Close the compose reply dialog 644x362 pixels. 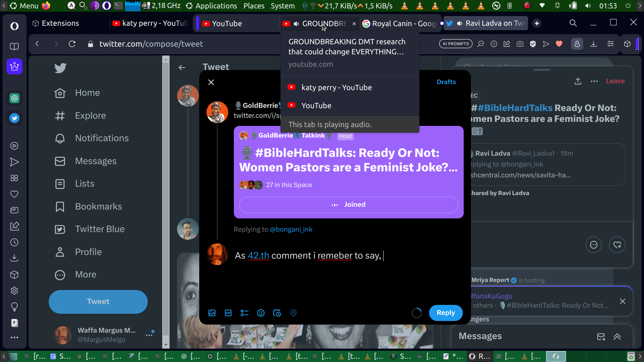point(211,82)
